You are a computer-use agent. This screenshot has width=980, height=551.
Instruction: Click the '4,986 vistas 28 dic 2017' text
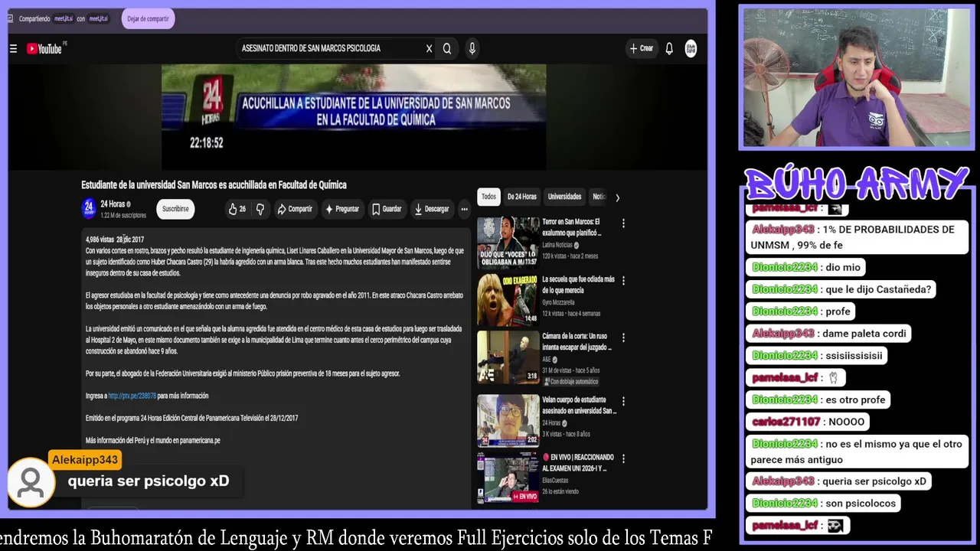coord(115,240)
